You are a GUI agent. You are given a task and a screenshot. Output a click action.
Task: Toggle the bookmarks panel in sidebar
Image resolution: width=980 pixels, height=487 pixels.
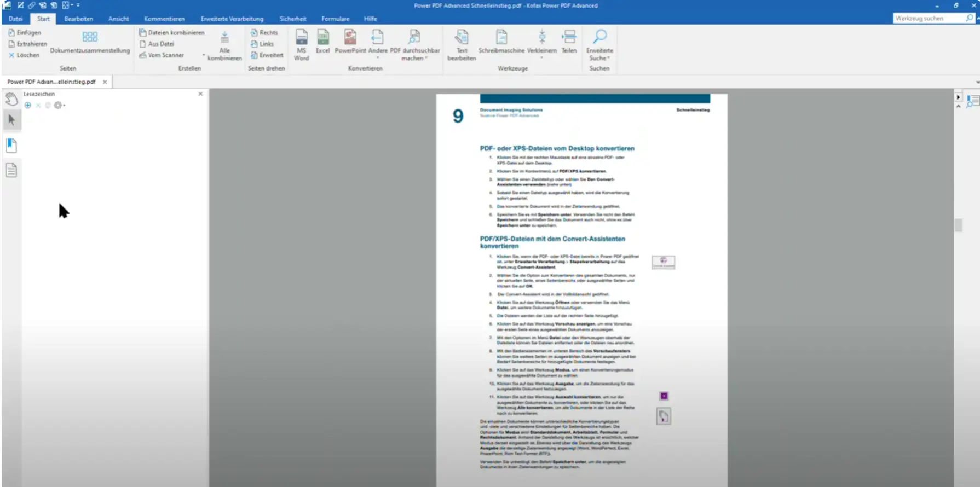coord(11,146)
